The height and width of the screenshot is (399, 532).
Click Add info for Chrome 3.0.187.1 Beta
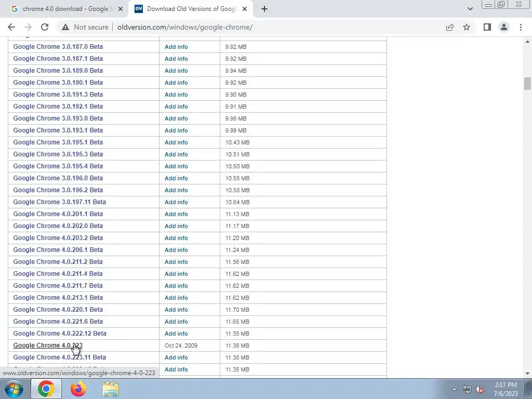(x=176, y=59)
